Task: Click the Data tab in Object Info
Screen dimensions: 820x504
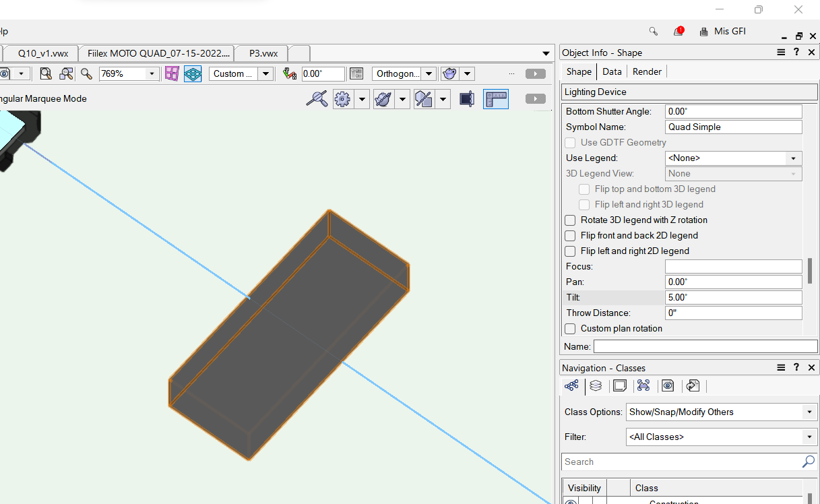Action: tap(612, 71)
